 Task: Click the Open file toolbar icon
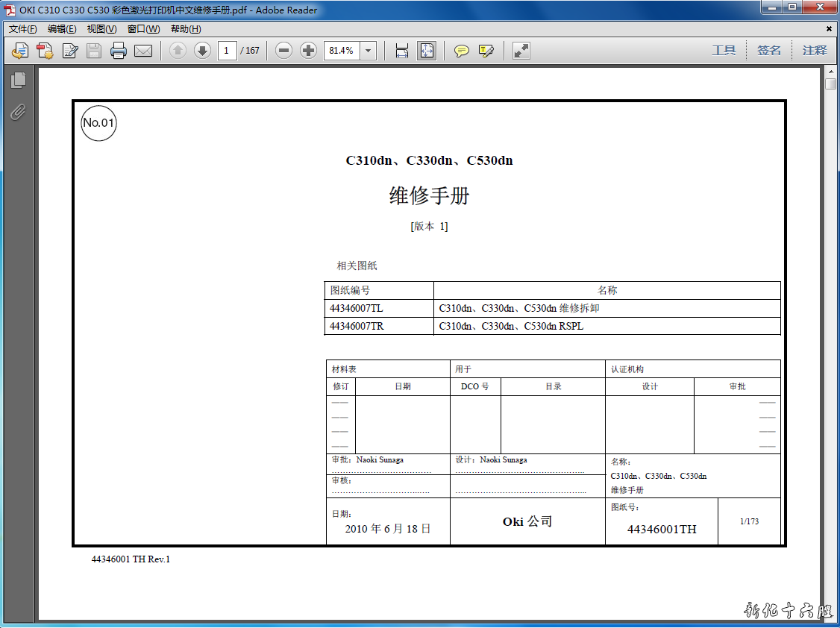20,51
